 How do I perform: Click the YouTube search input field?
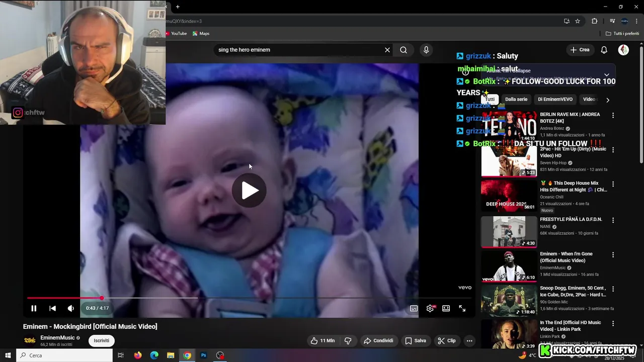click(299, 50)
